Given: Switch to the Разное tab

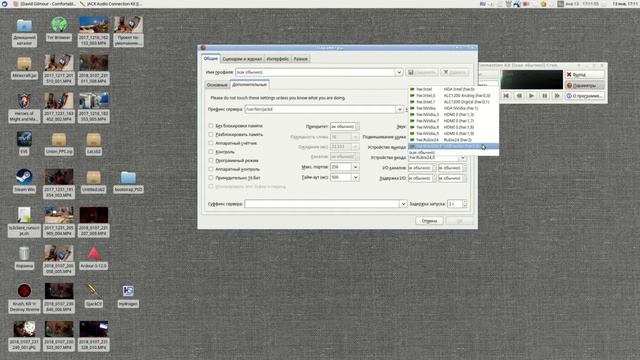Looking at the screenshot, I should 300,59.
